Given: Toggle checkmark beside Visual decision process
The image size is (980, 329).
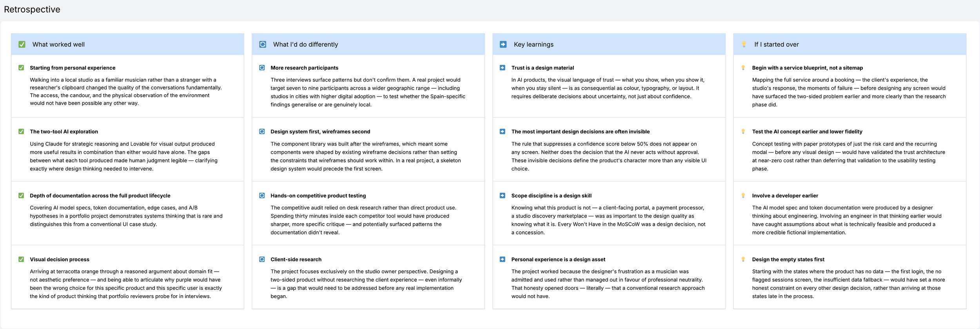Looking at the screenshot, I should click(21, 259).
